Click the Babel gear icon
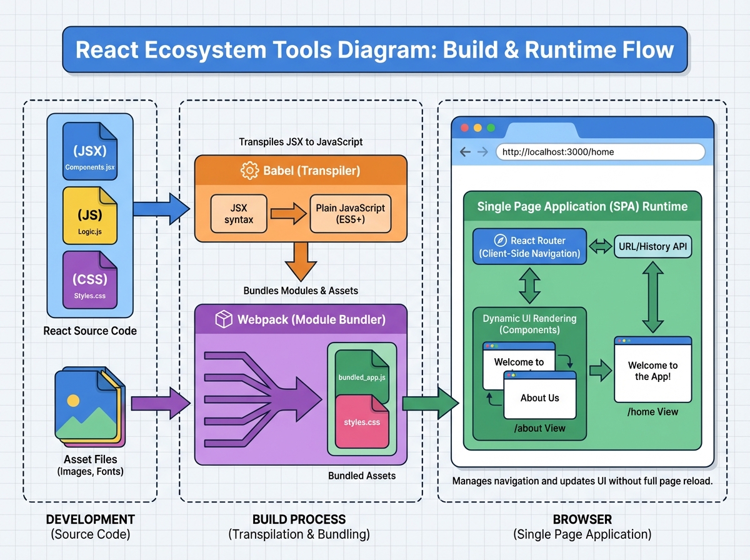 [x=249, y=170]
